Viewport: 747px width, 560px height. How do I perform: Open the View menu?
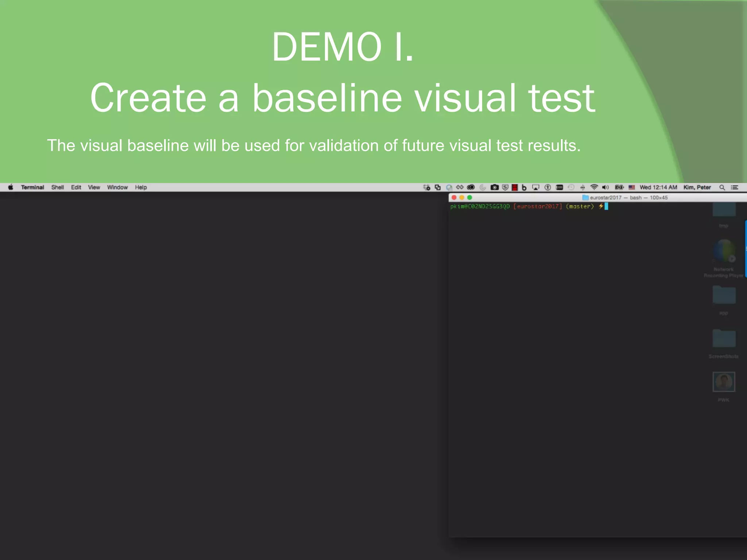coord(94,187)
